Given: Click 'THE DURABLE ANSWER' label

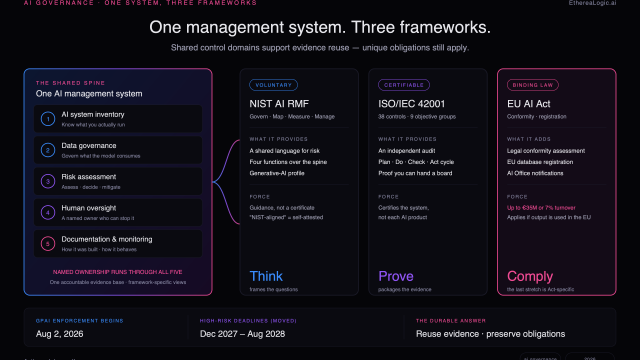Looking at the screenshot, I should [x=451, y=321].
